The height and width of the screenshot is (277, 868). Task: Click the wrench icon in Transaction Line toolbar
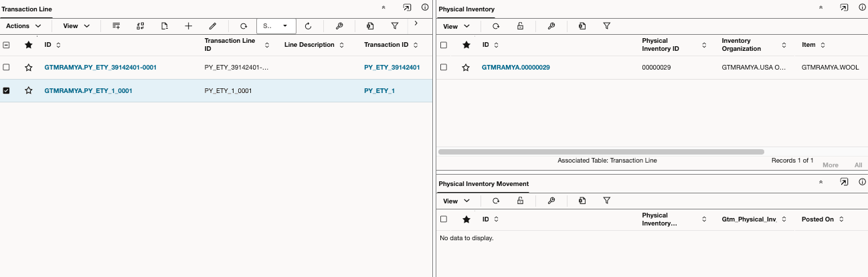coord(339,26)
